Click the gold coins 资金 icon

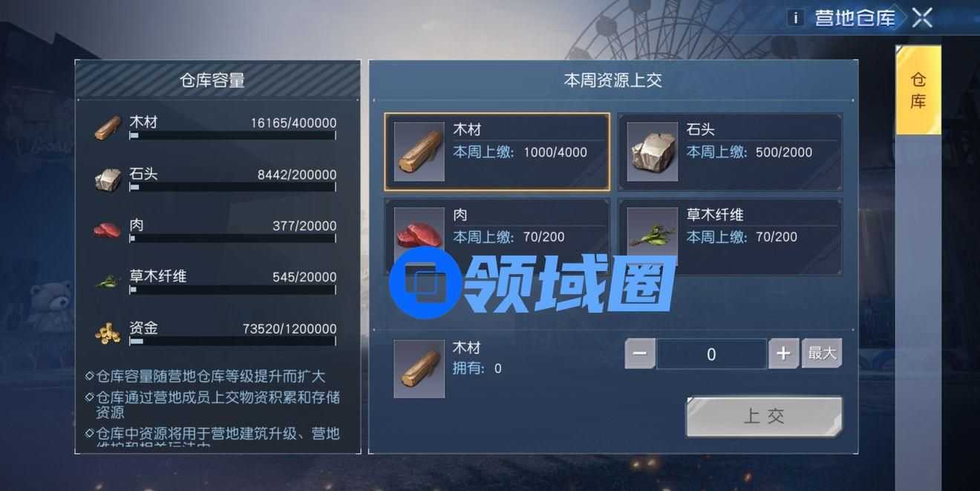(x=108, y=334)
